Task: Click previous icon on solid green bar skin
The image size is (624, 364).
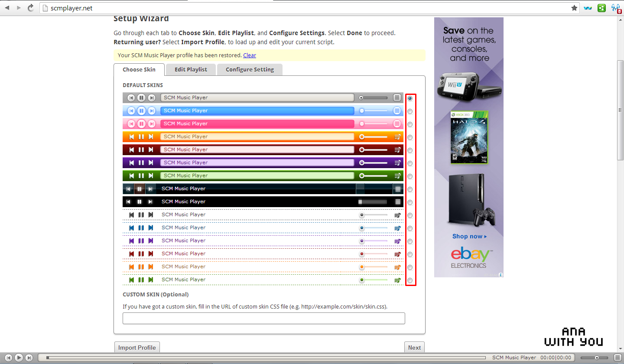Action: (x=130, y=175)
